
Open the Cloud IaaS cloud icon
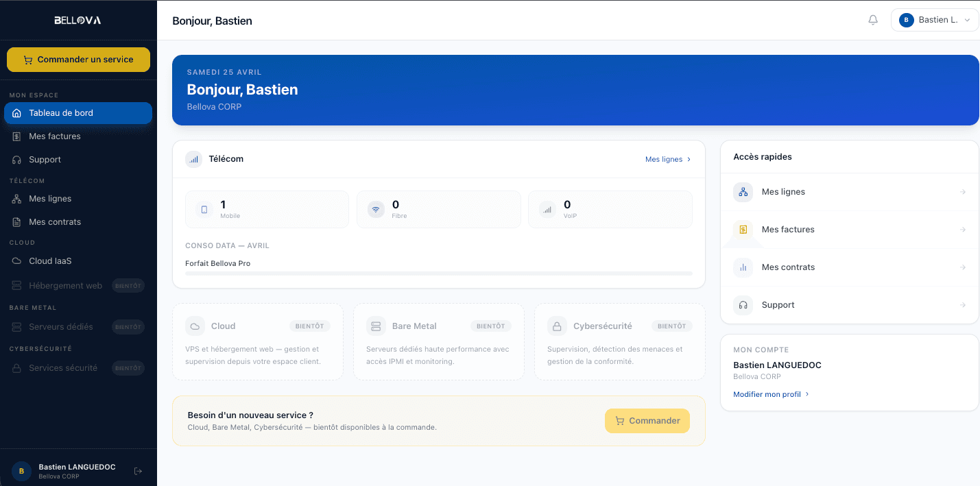16,260
